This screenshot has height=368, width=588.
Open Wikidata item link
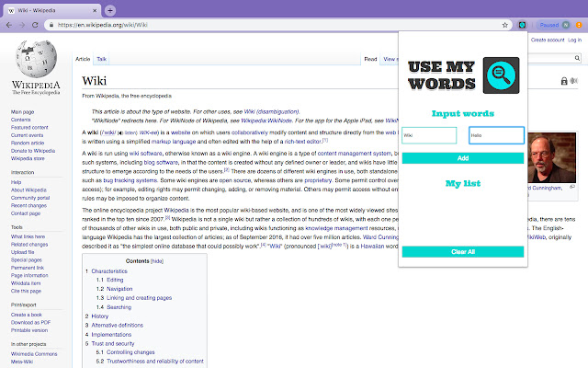[x=26, y=283]
